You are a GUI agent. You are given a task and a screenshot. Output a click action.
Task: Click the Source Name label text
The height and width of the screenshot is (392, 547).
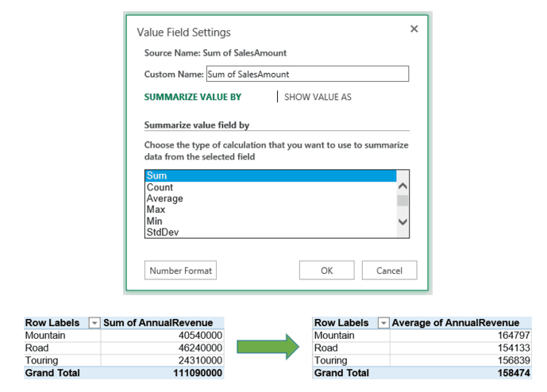(x=215, y=53)
